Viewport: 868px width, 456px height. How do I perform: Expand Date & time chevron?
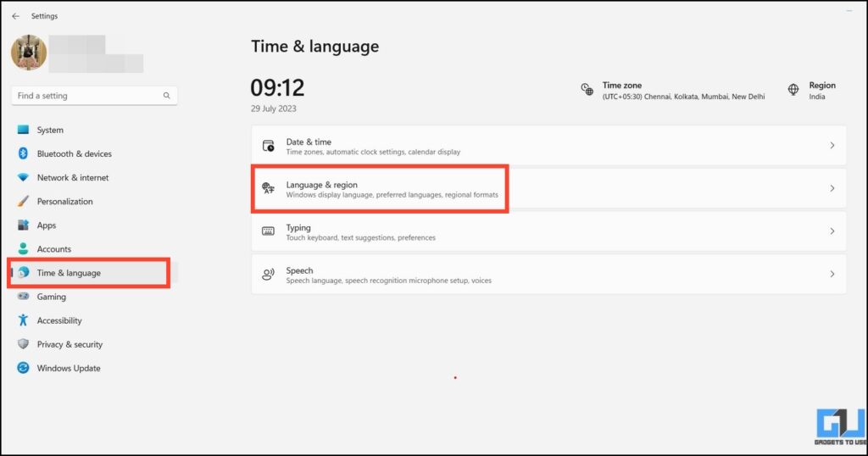pos(832,146)
